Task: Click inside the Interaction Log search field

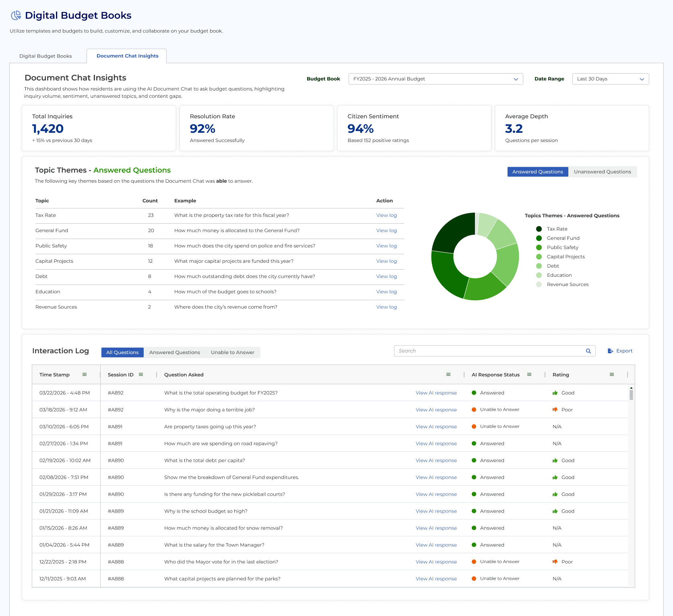Action: [483, 350]
